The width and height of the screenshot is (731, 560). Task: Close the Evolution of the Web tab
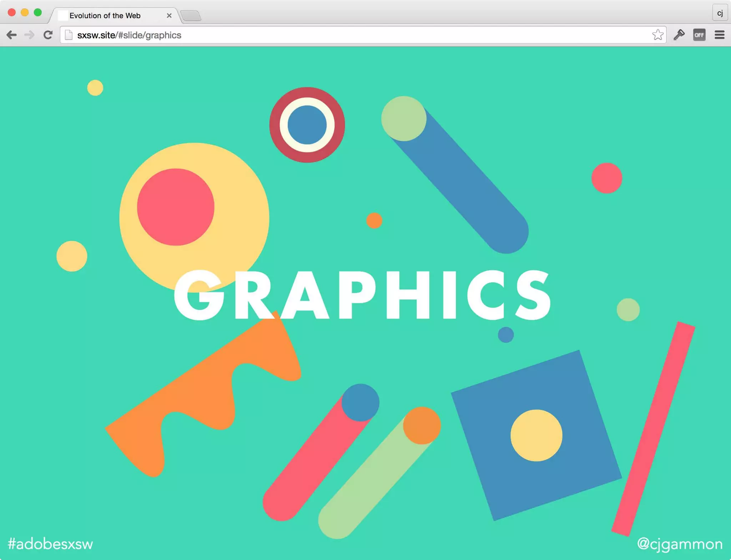(169, 16)
